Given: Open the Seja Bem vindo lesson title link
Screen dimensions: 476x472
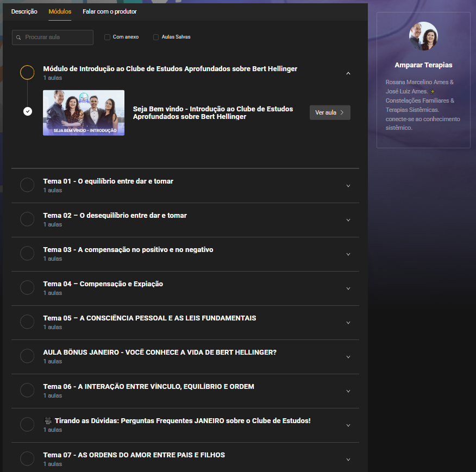Looking at the screenshot, I should (213, 112).
